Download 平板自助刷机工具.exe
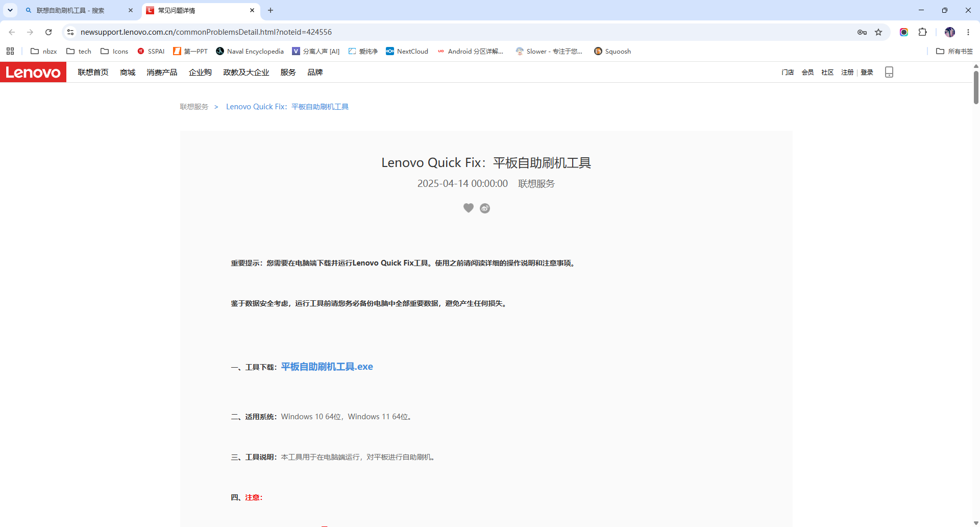 (x=327, y=367)
